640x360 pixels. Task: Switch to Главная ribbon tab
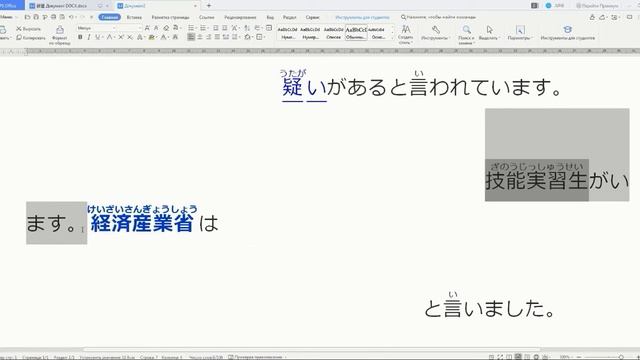tap(109, 17)
